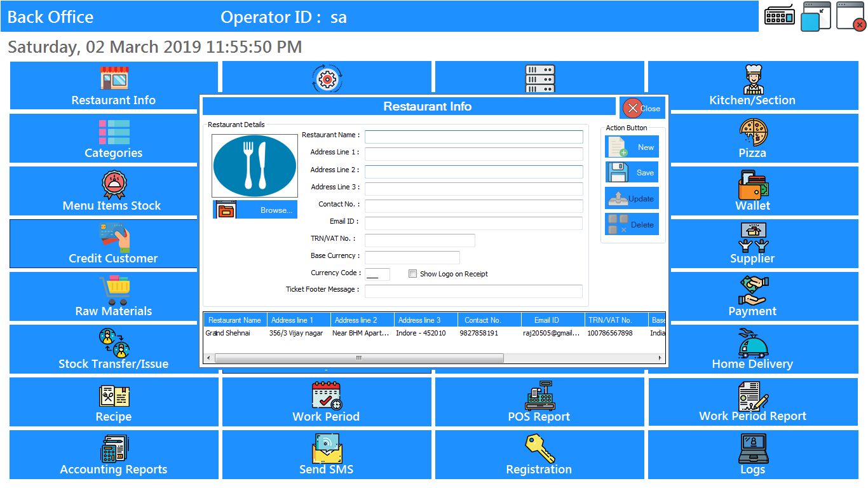Open the Wallet module

(752, 191)
